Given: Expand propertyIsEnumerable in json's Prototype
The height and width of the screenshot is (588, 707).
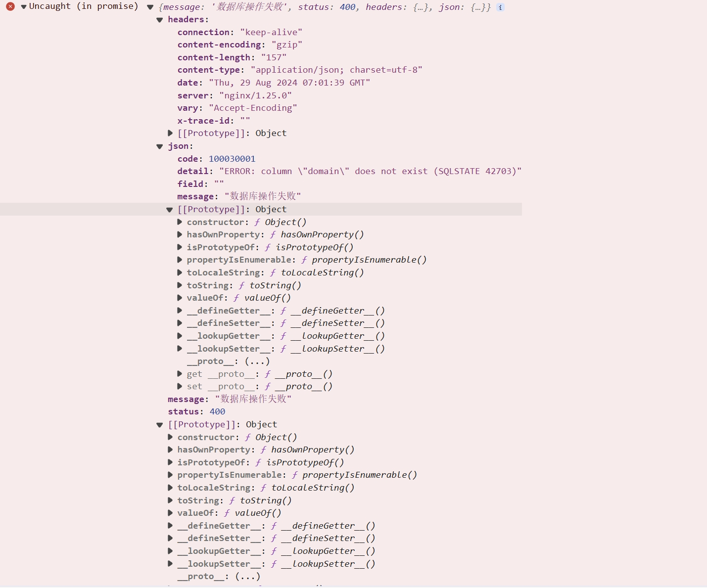Looking at the screenshot, I should click(180, 260).
